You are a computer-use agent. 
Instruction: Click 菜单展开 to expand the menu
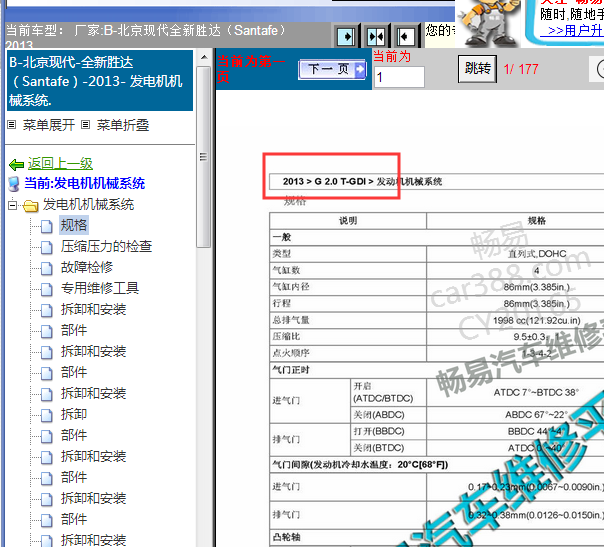pyautogui.click(x=49, y=125)
